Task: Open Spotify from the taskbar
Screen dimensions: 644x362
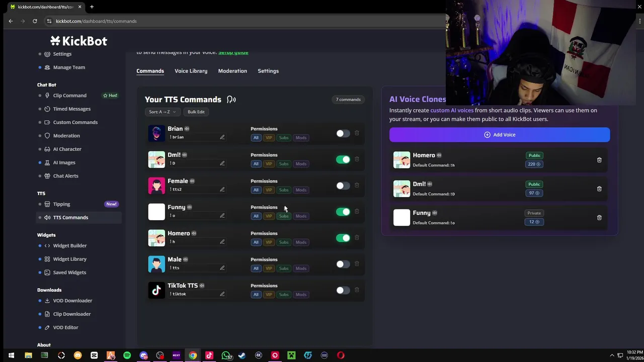Action: click(127, 355)
